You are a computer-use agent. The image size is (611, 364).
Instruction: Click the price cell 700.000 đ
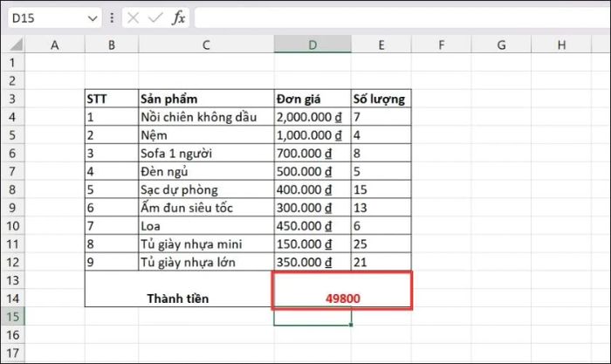pyautogui.click(x=312, y=153)
